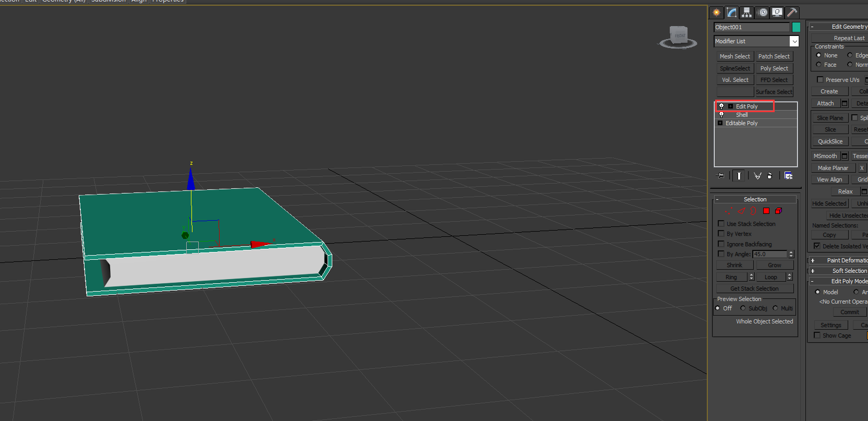Click the Commit button
The image size is (868, 421).
pos(850,312)
